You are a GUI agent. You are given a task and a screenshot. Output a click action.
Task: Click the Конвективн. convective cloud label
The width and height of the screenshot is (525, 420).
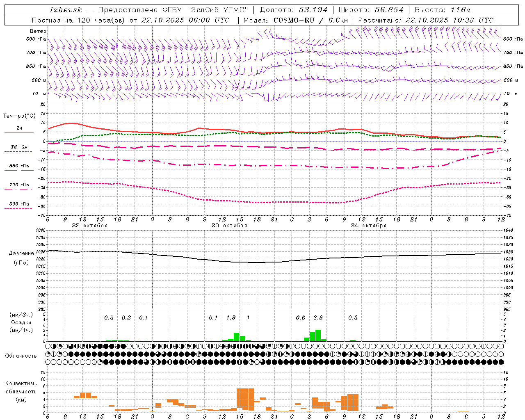(x=21, y=383)
